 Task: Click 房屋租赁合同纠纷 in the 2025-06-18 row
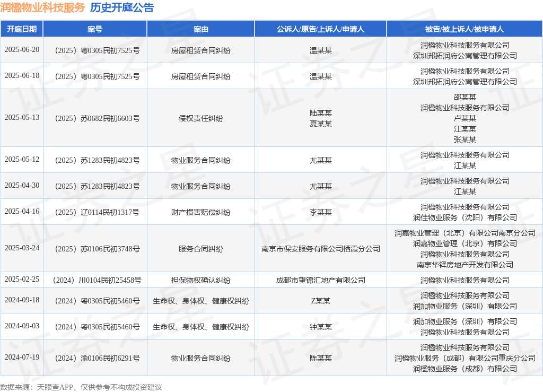click(201, 76)
